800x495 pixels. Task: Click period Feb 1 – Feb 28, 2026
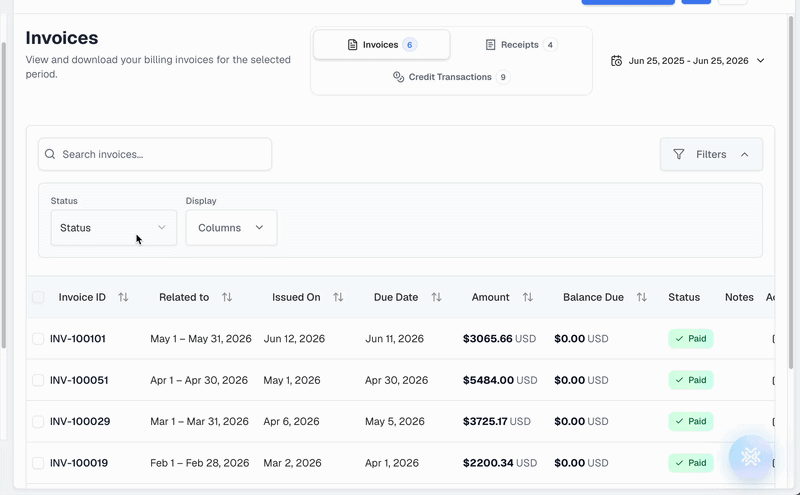point(200,463)
